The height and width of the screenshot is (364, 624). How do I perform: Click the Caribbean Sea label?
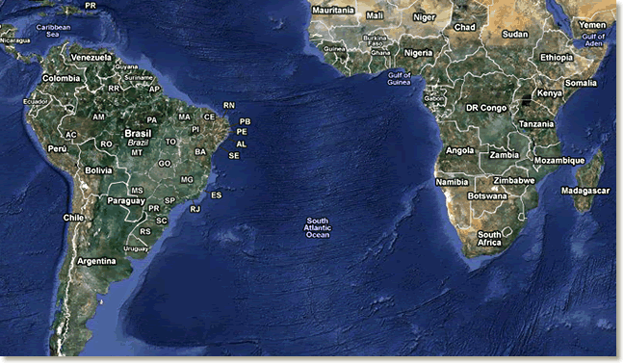coord(53,31)
